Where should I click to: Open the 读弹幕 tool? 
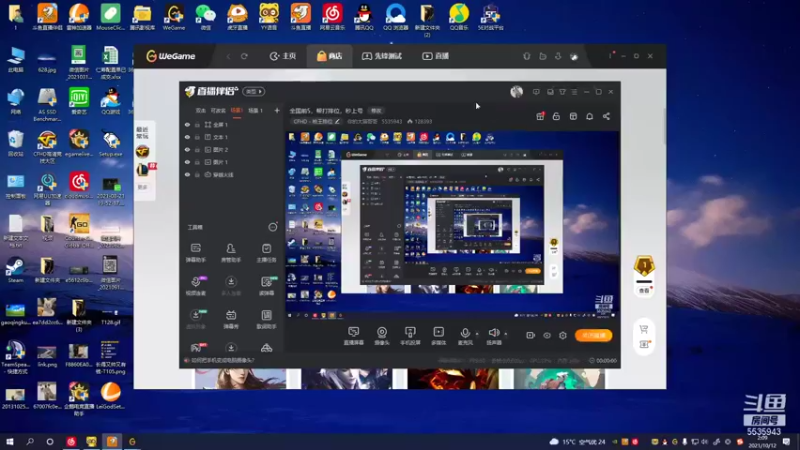click(x=266, y=286)
